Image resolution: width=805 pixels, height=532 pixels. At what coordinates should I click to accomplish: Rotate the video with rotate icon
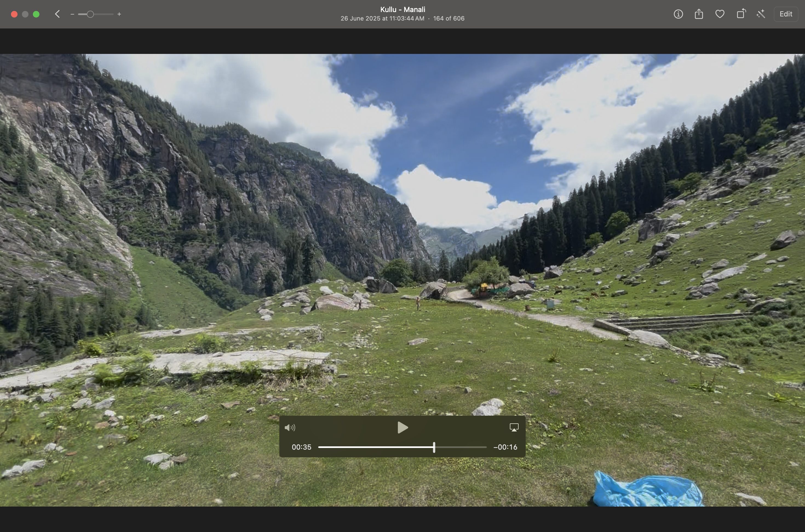pos(741,14)
